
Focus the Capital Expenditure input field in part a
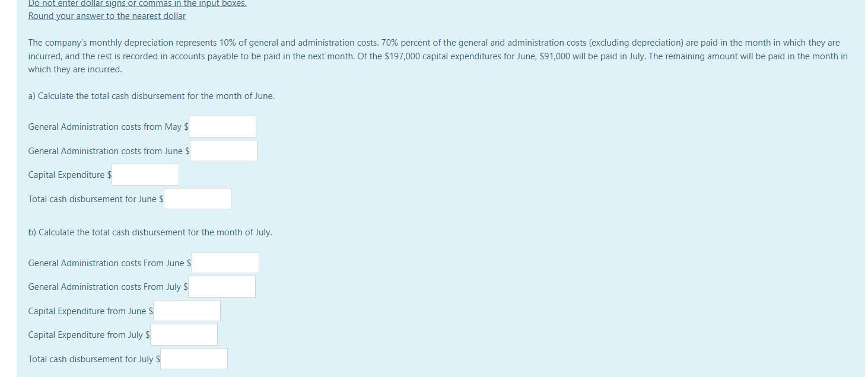tap(145, 174)
